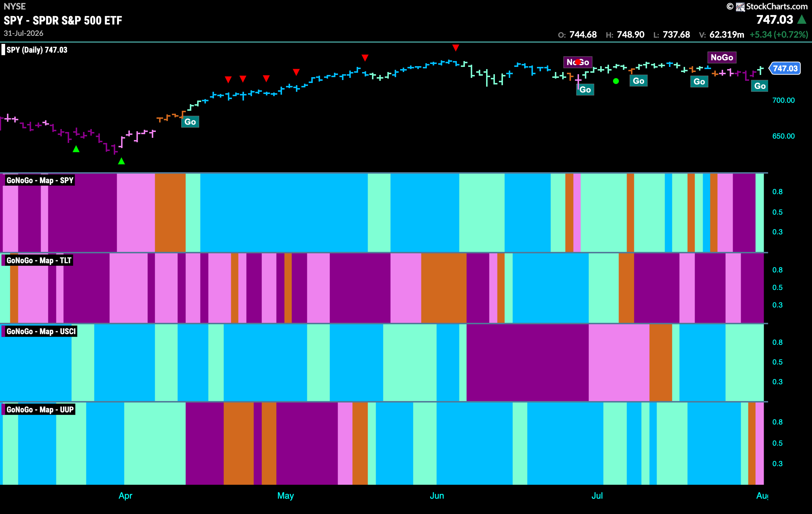Image resolution: width=812 pixels, height=514 pixels.
Task: Click the Jul label on the time axis
Action: click(x=597, y=496)
